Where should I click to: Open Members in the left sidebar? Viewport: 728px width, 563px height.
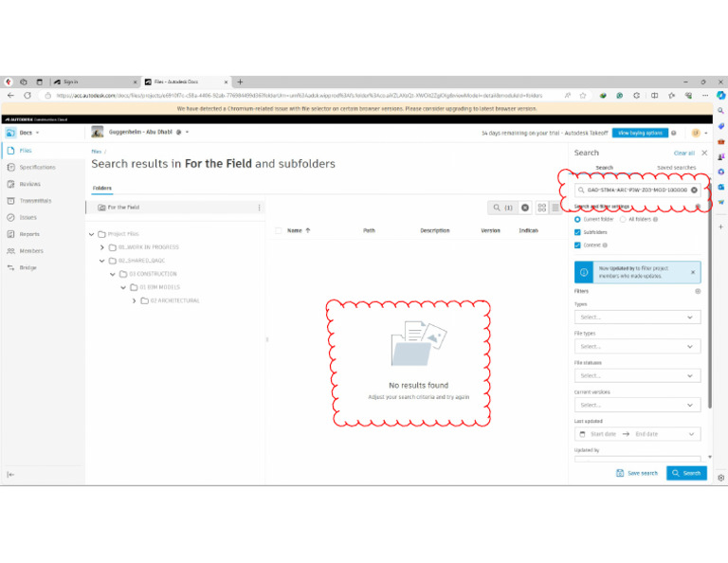(x=31, y=250)
